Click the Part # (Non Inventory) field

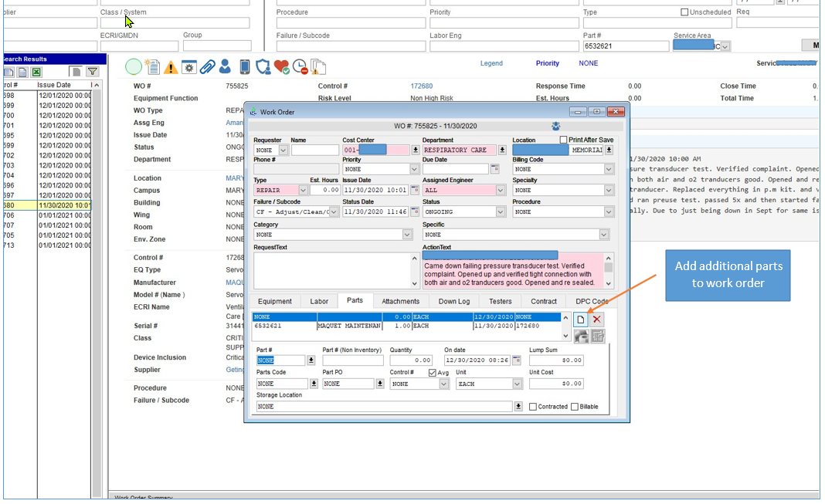(352, 360)
